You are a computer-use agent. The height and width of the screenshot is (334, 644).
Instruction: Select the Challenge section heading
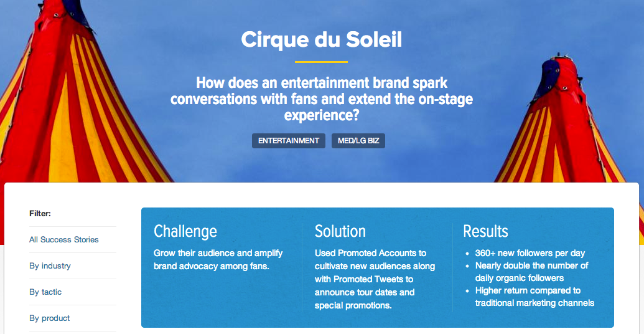coord(185,231)
